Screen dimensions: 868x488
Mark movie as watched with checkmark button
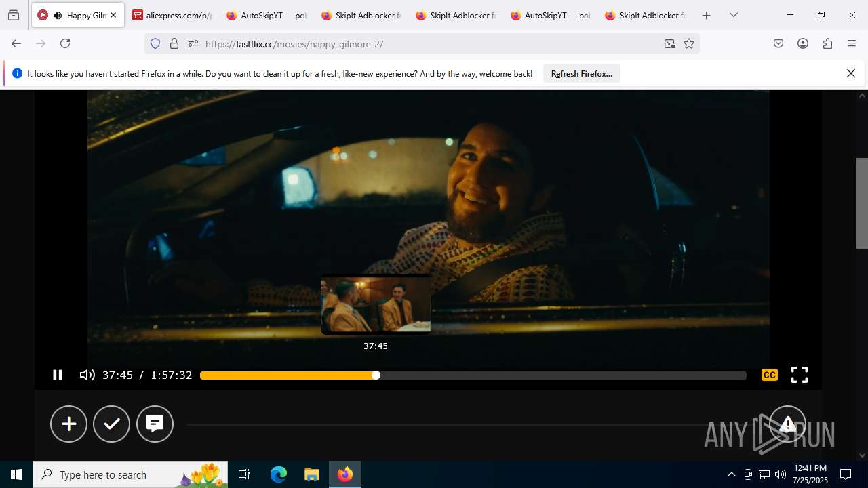point(111,424)
